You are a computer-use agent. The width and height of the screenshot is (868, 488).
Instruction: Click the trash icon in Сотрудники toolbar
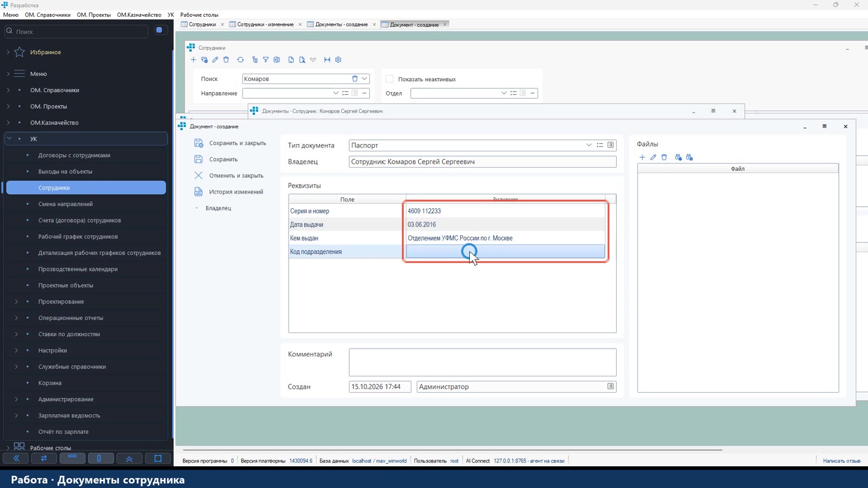(226, 60)
